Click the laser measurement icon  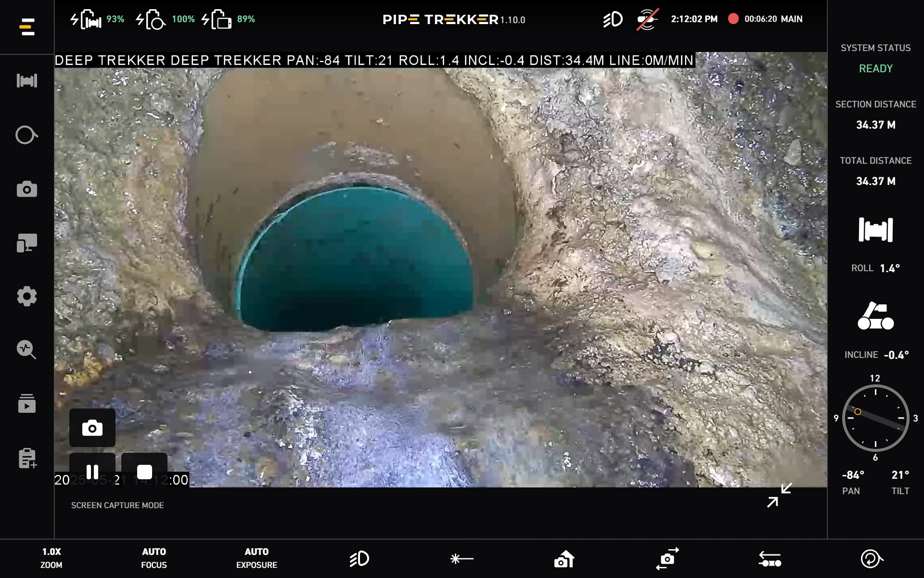tap(461, 559)
